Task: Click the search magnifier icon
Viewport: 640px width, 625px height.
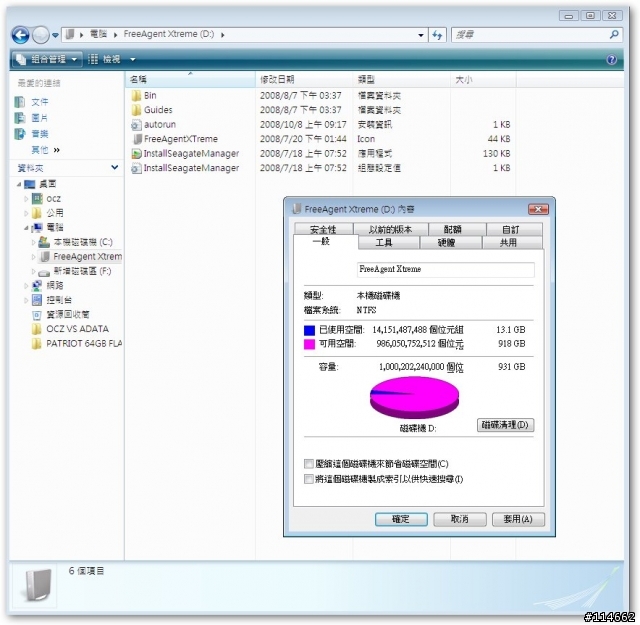Action: [614, 35]
